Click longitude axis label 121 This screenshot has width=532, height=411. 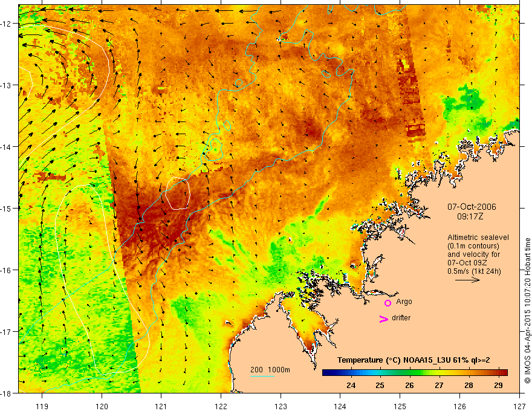[x=161, y=406]
